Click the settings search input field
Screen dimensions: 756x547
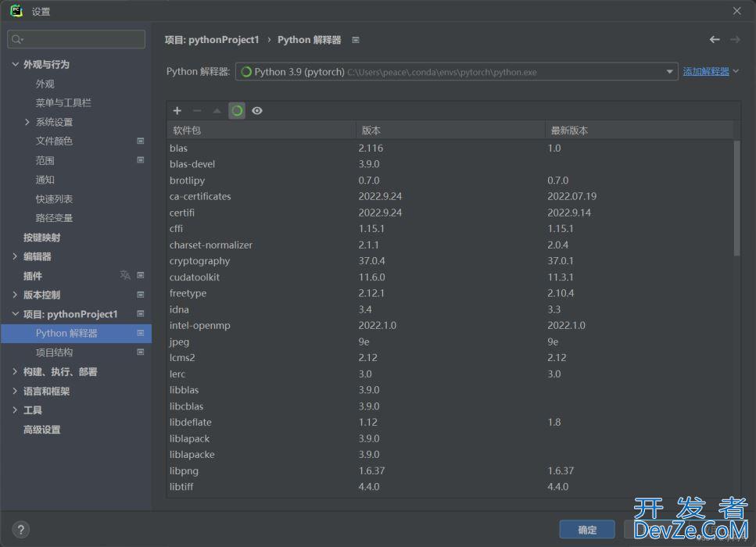76,39
